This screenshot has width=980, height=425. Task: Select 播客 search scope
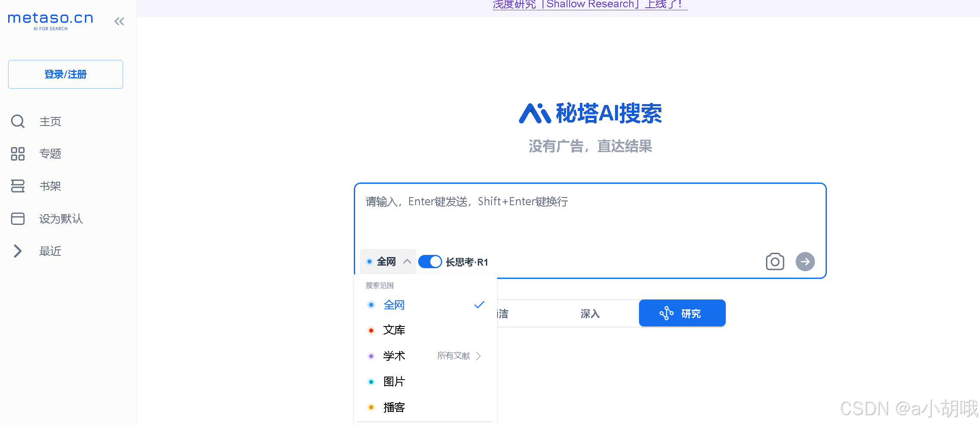pos(425,407)
